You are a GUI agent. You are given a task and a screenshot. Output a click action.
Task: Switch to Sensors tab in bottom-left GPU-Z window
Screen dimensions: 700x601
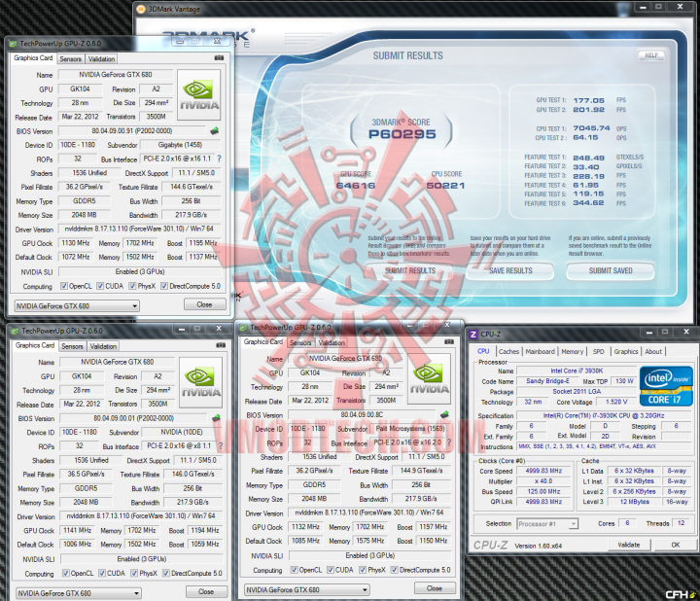click(72, 346)
